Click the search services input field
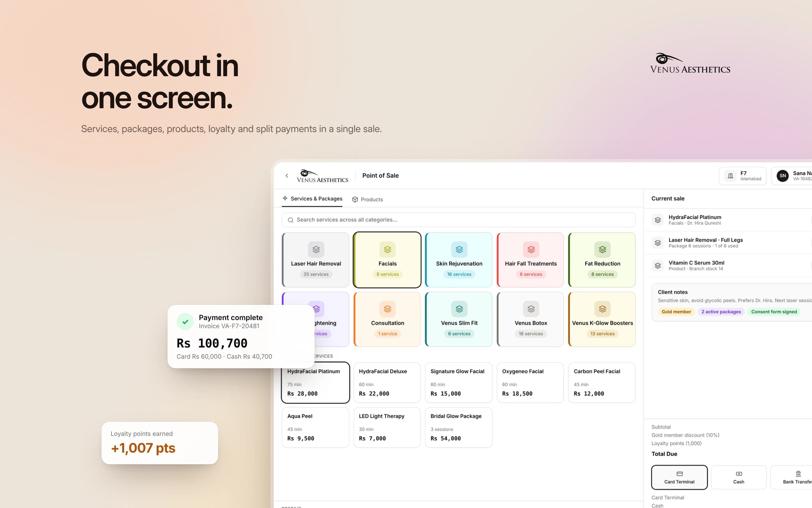Image resolution: width=812 pixels, height=508 pixels. click(458, 220)
